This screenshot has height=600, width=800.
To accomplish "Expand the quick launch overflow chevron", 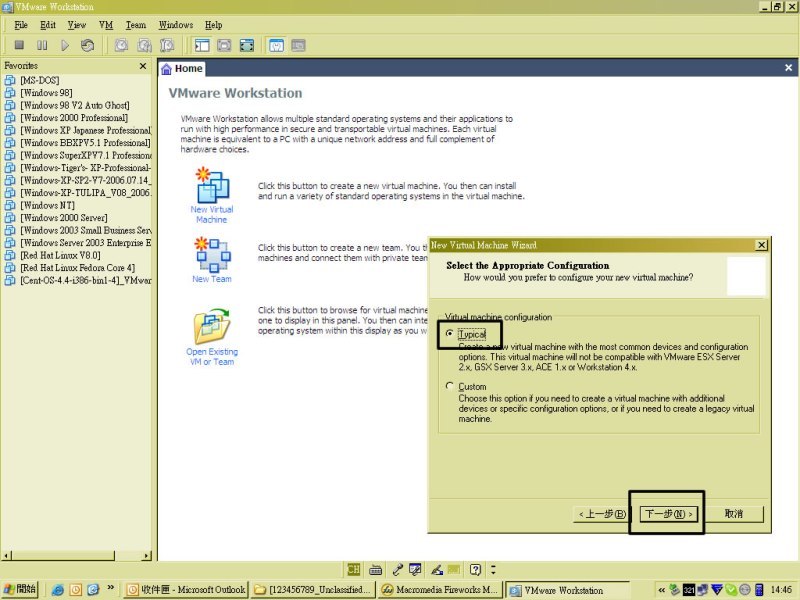I will tap(110, 588).
